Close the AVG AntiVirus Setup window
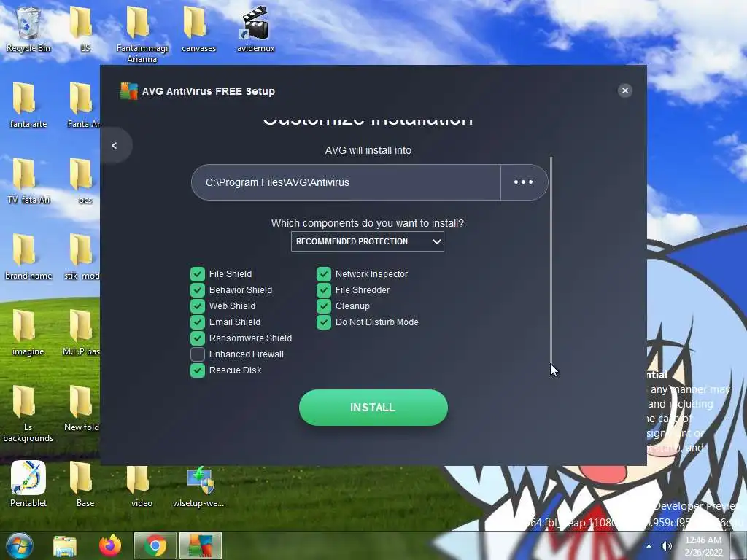747x560 pixels. [x=625, y=90]
